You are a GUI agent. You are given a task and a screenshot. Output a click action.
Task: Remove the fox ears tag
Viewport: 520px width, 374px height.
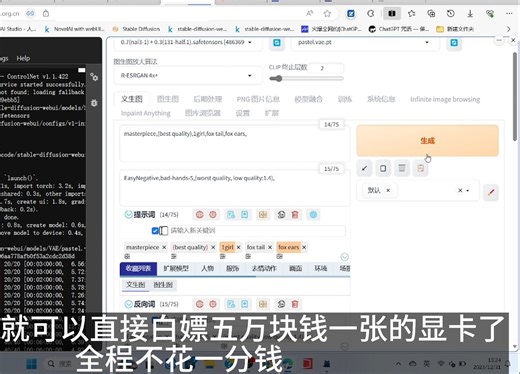tap(304, 247)
